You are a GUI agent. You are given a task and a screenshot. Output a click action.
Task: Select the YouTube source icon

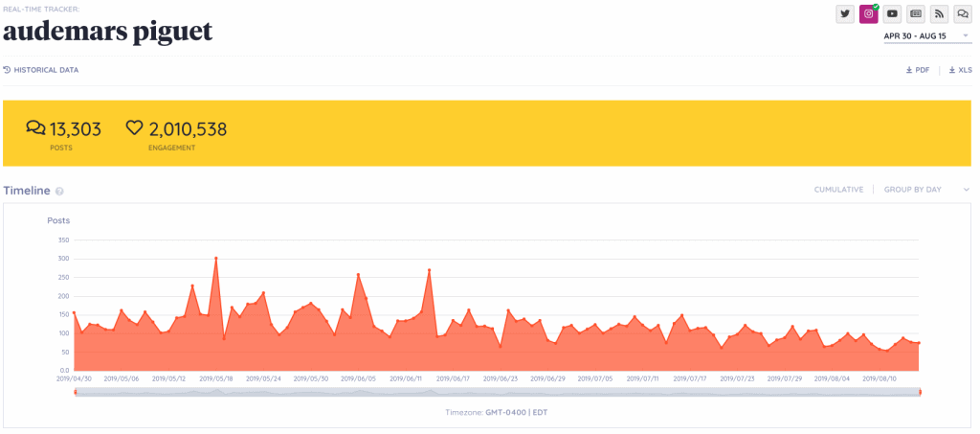tap(893, 13)
